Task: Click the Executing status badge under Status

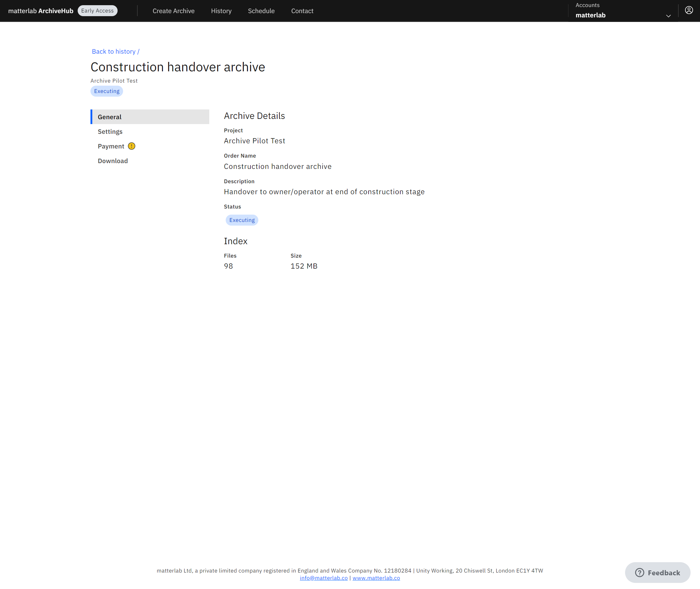Action: [x=242, y=220]
